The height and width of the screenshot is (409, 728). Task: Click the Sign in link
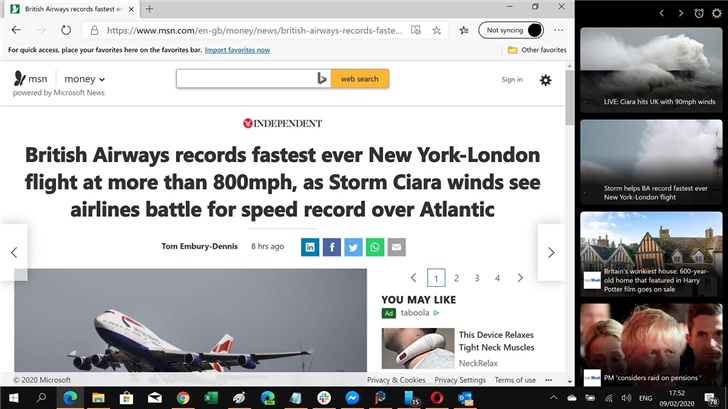512,79
